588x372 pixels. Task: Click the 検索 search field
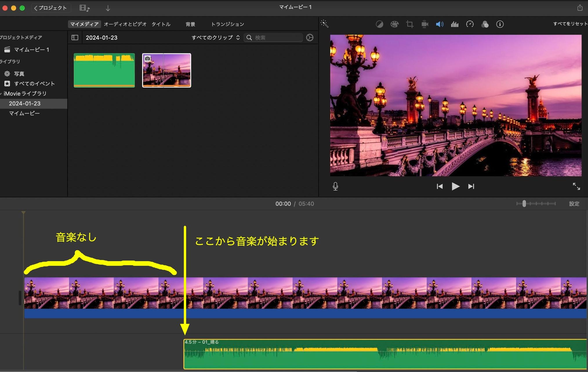pyautogui.click(x=273, y=37)
